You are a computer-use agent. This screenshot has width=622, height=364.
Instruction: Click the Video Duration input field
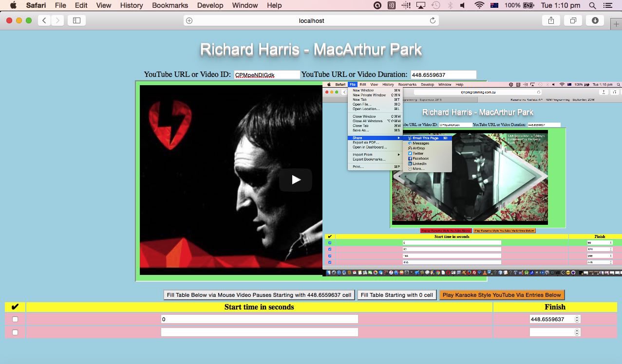[x=443, y=75]
